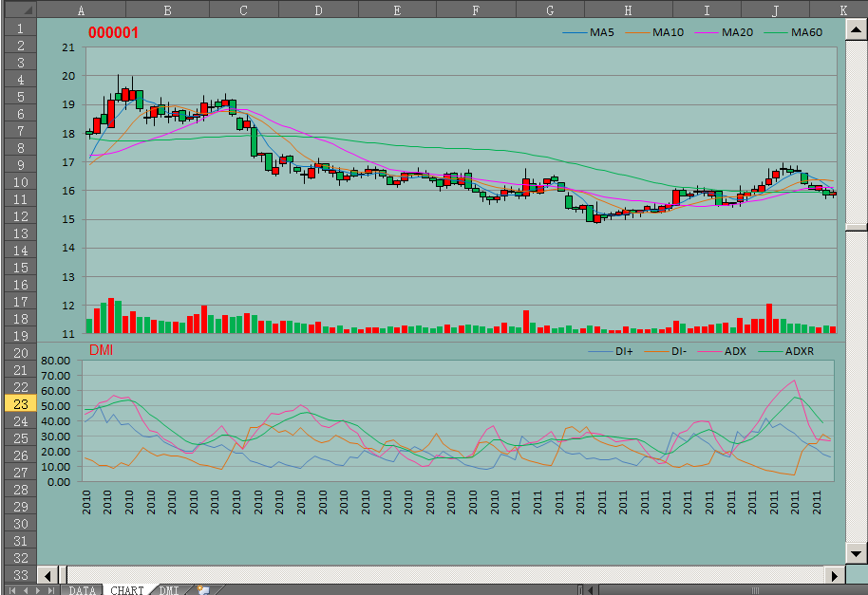Click the chart scrollbar left arrow

(x=47, y=574)
